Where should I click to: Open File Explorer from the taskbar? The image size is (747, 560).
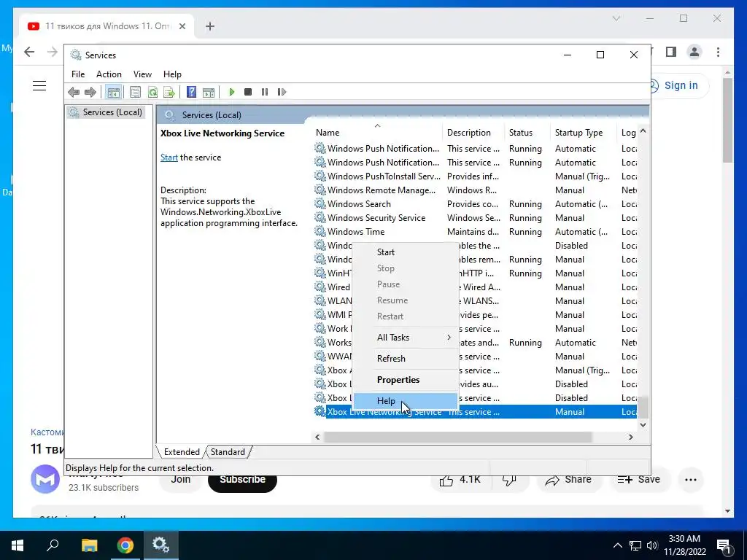click(89, 545)
